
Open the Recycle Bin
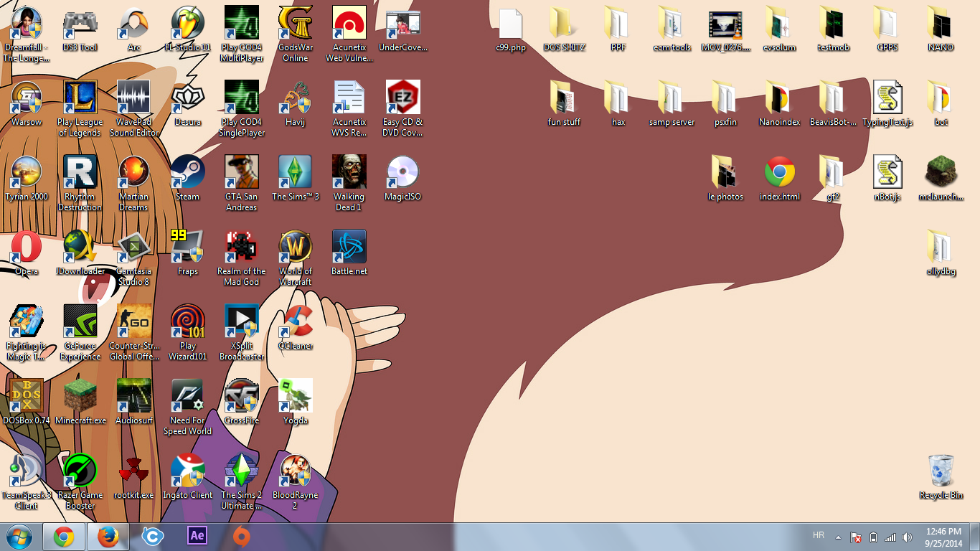click(x=941, y=477)
